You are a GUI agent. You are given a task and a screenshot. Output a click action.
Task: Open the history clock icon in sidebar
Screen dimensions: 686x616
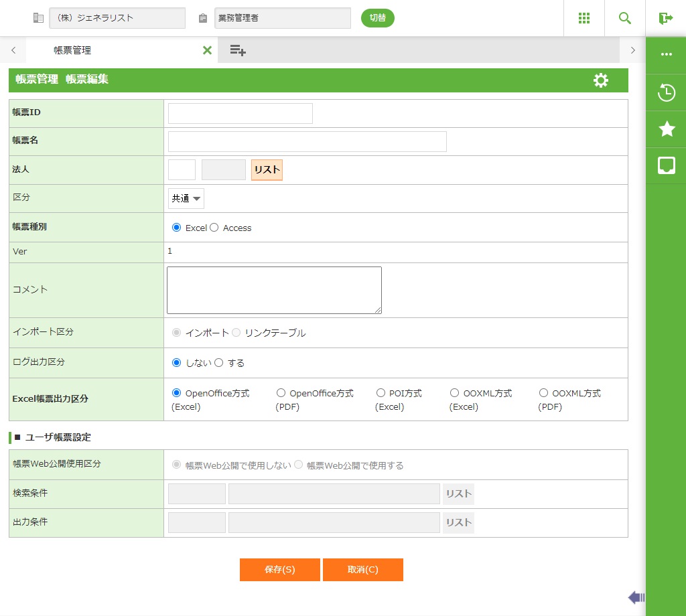click(x=666, y=92)
